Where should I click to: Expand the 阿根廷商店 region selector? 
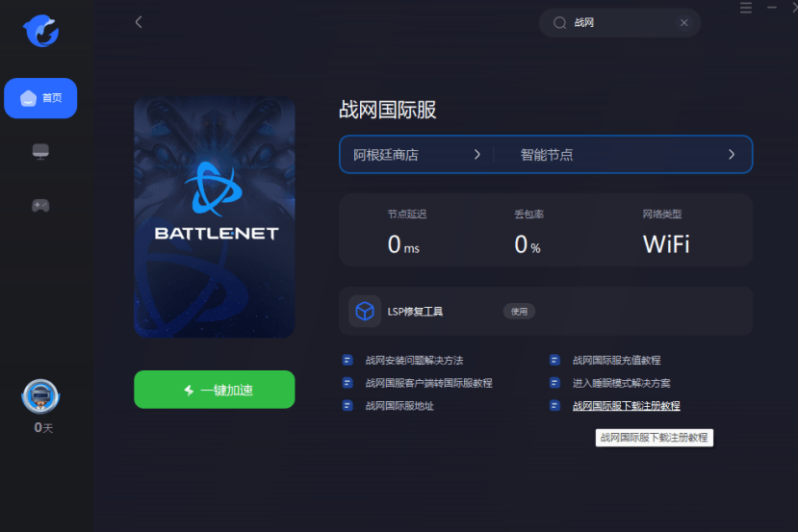click(x=416, y=155)
